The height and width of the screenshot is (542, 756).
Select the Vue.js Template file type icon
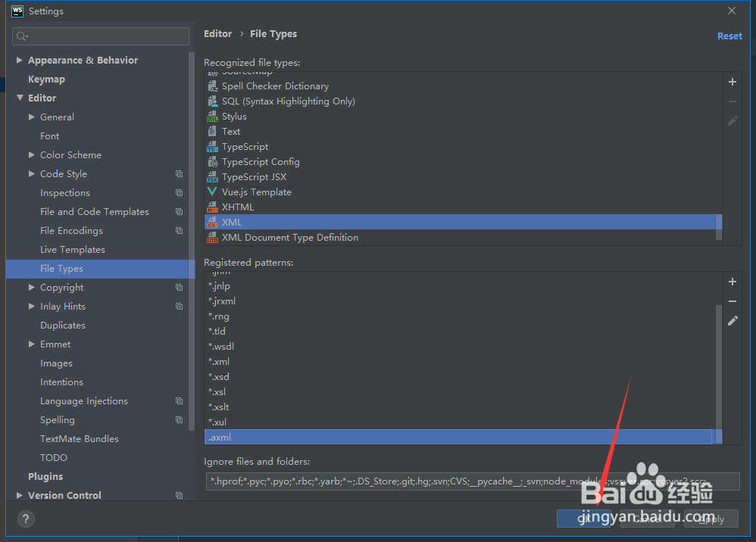point(213,192)
